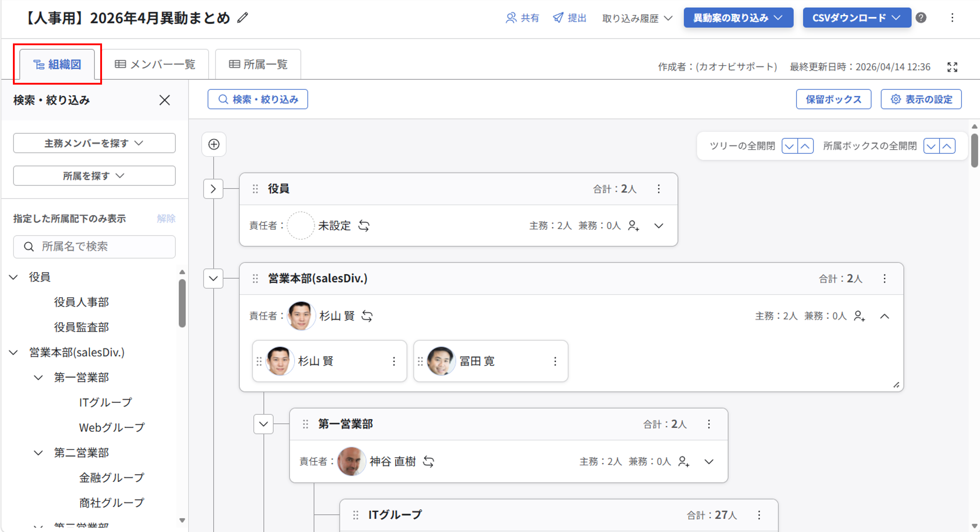
Task: Collapse 役員 in the sidebar tree
Action: click(x=14, y=277)
